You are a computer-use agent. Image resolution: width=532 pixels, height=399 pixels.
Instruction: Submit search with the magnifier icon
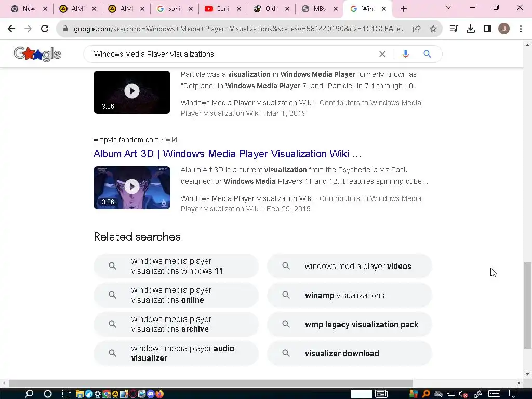[428, 54]
